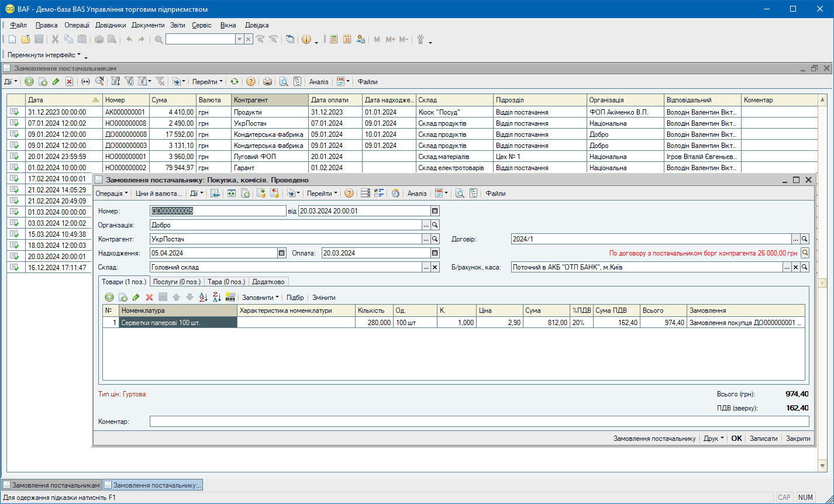Open the calendar icon in main toolbar
Viewport: 834px width, 504px height.
point(347,39)
